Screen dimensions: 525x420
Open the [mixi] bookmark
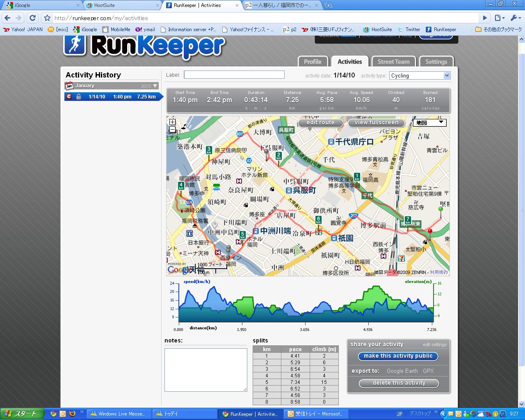tap(58, 30)
